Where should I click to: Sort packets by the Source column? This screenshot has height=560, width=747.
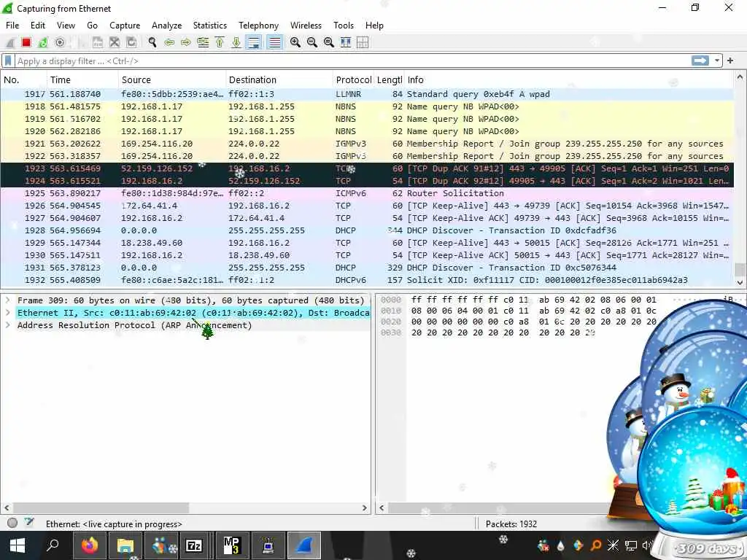coord(172,80)
